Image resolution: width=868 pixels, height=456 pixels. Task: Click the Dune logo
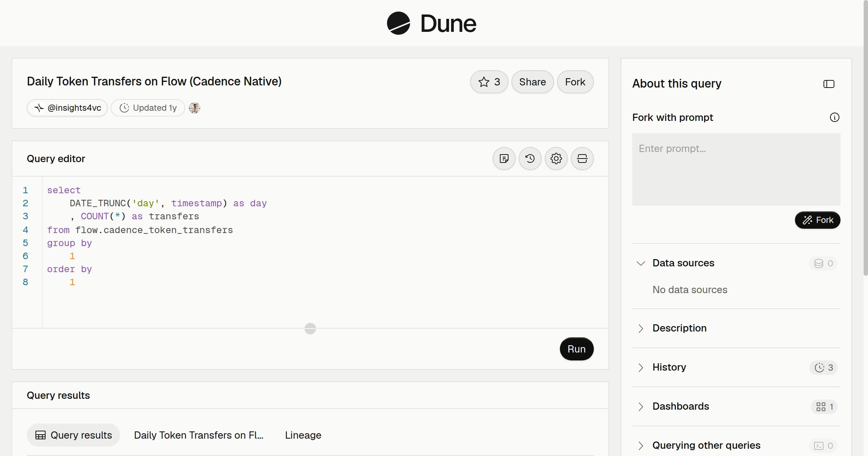pyautogui.click(x=431, y=24)
